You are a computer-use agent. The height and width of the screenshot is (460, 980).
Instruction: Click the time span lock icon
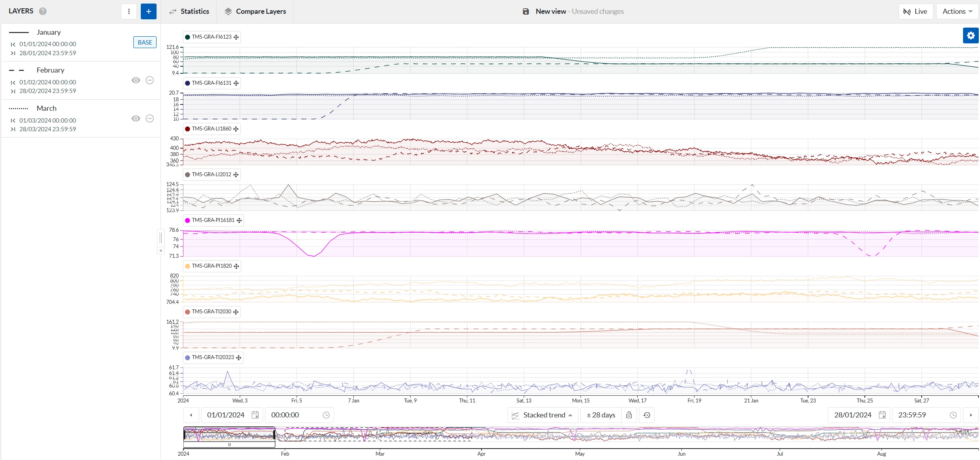point(629,415)
